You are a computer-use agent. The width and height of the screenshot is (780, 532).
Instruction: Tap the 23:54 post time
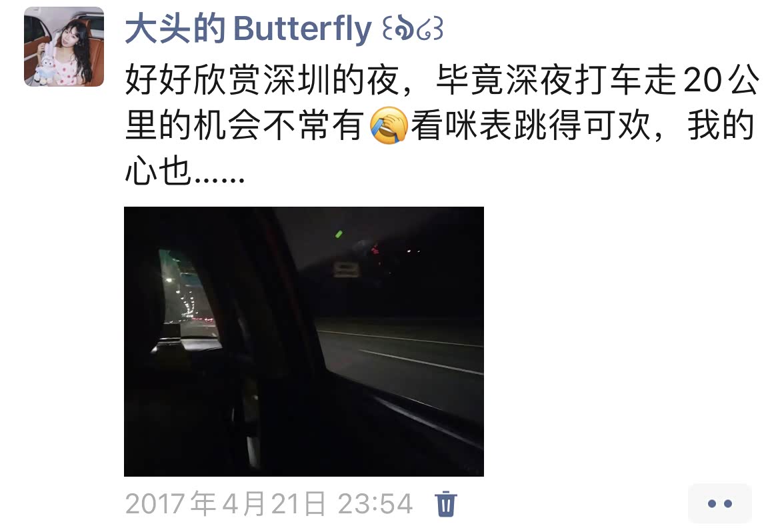375,503
